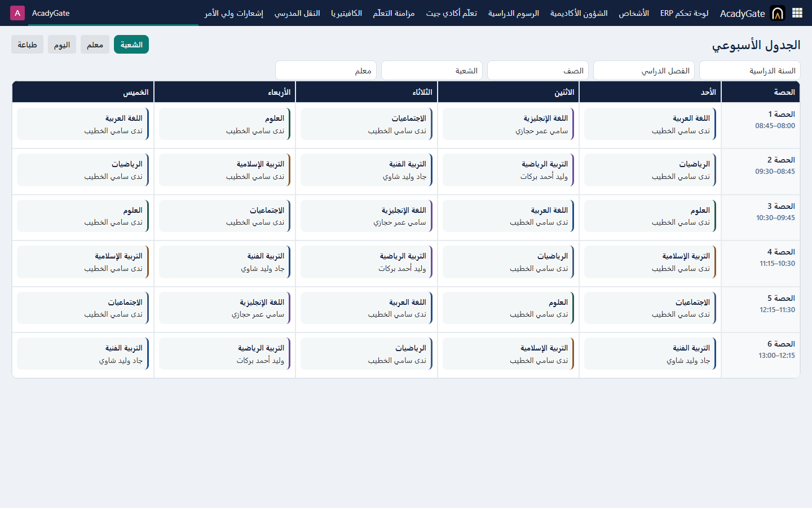Click the طباعة print button
Screen dimensions: 812x508
[27, 45]
